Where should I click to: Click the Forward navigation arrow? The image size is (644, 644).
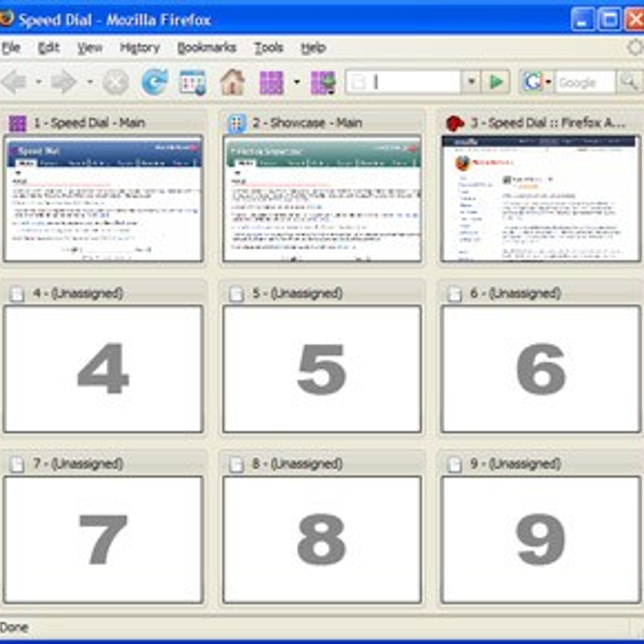point(64,83)
